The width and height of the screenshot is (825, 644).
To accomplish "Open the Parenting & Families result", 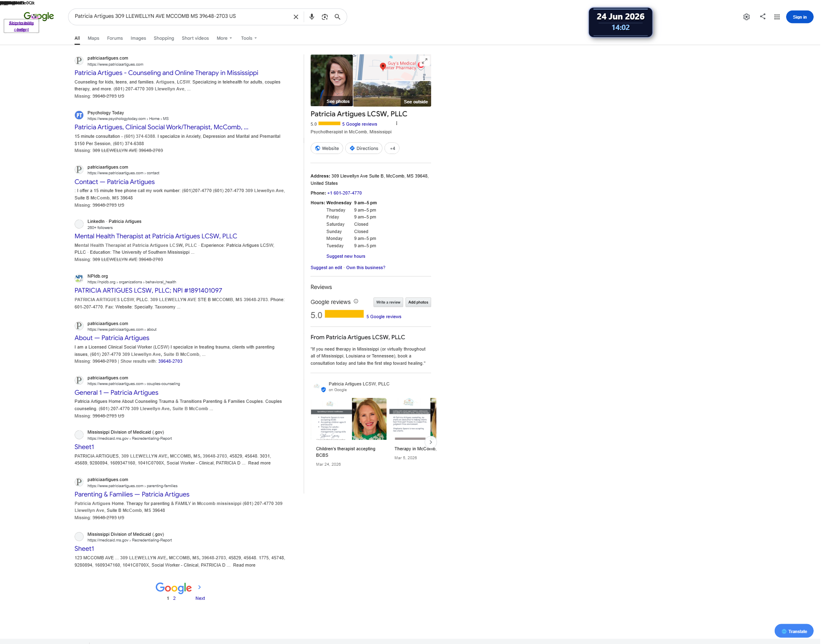I will (x=132, y=494).
